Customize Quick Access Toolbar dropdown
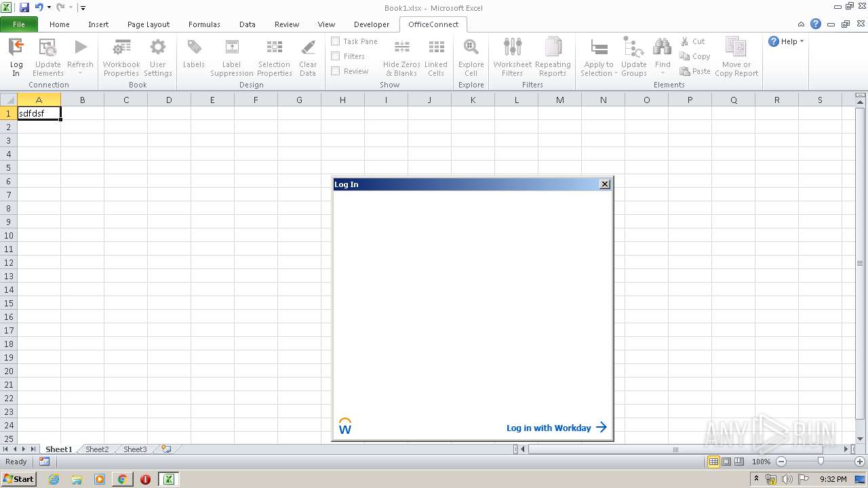Image resolution: width=868 pixels, height=488 pixels. pos(83,7)
